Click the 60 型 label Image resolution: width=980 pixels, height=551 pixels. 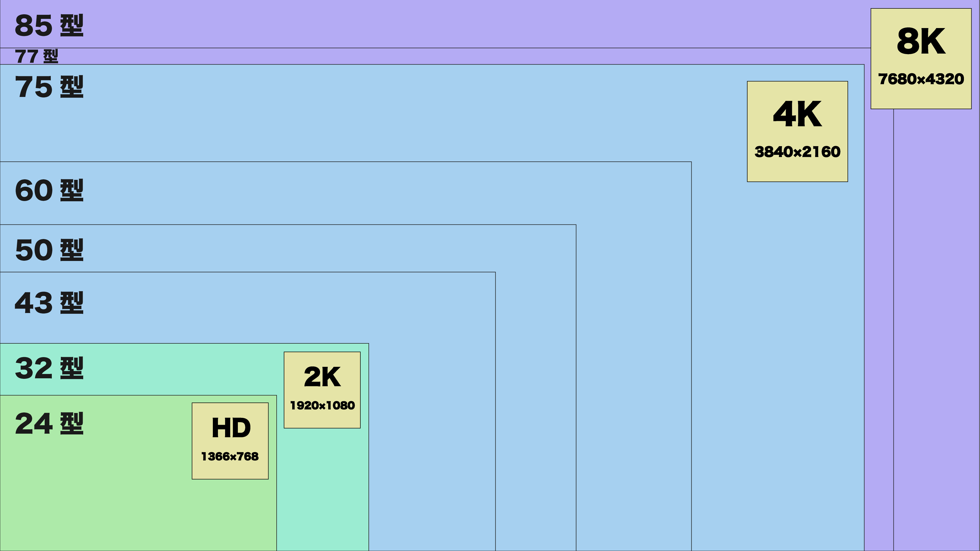pos(49,190)
